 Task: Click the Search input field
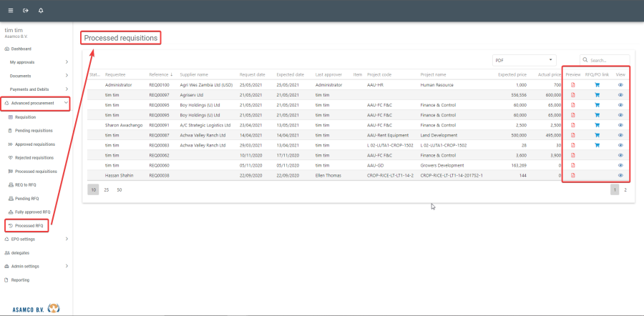(608, 61)
